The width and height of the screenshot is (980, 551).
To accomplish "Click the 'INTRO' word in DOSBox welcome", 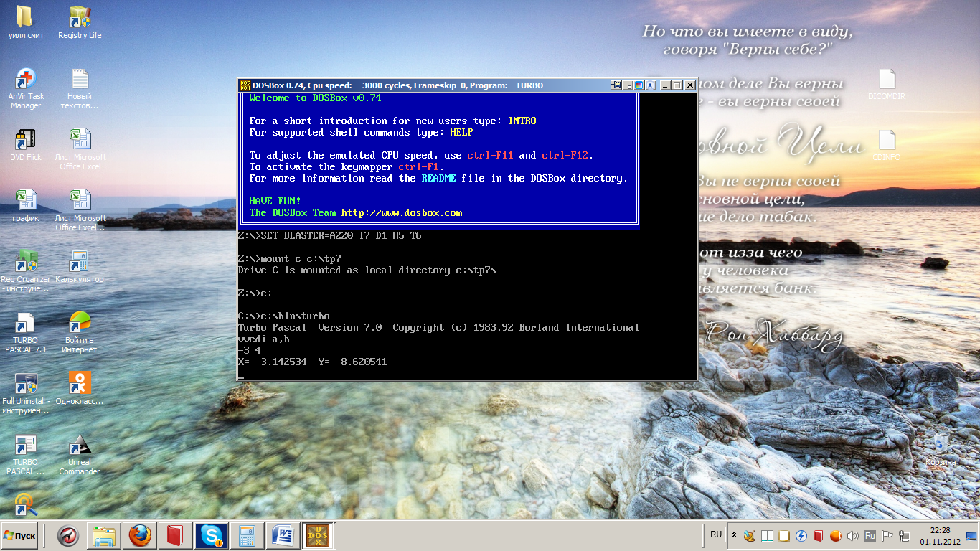I will point(522,121).
